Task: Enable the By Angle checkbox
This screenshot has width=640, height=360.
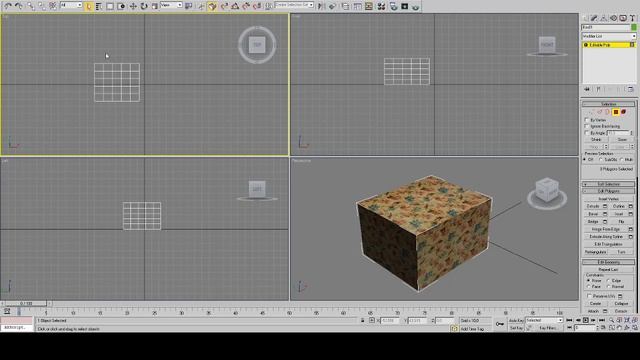Action: 587,133
